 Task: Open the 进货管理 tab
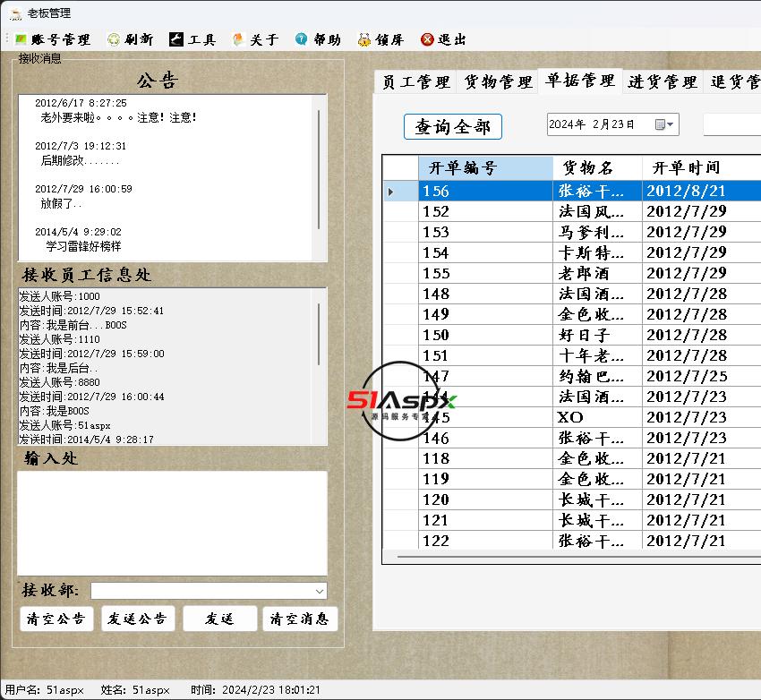(x=662, y=82)
